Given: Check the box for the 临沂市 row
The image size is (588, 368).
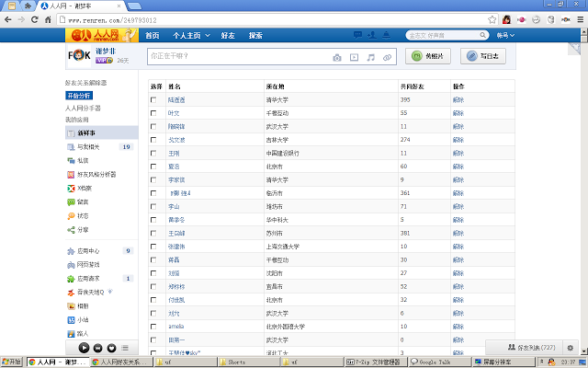Looking at the screenshot, I should click(x=153, y=193).
